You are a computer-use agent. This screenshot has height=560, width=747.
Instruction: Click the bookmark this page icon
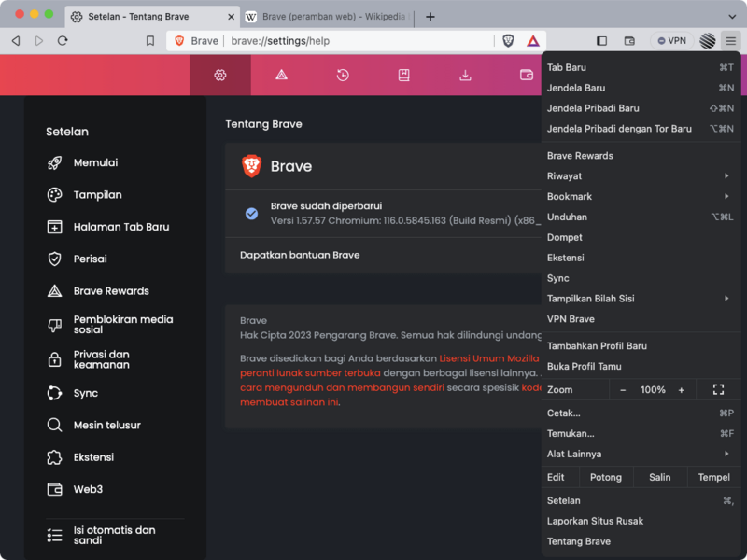[x=149, y=41]
